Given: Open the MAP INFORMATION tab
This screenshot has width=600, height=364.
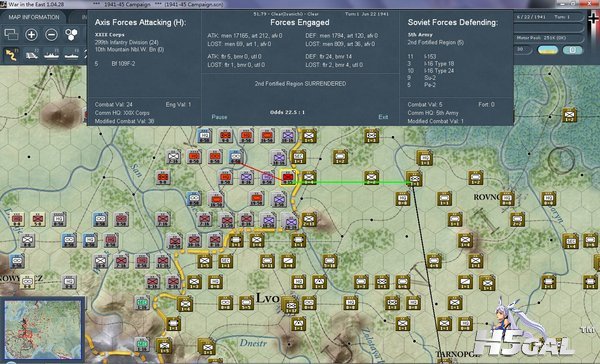Looking at the screenshot, I should coord(34,17).
